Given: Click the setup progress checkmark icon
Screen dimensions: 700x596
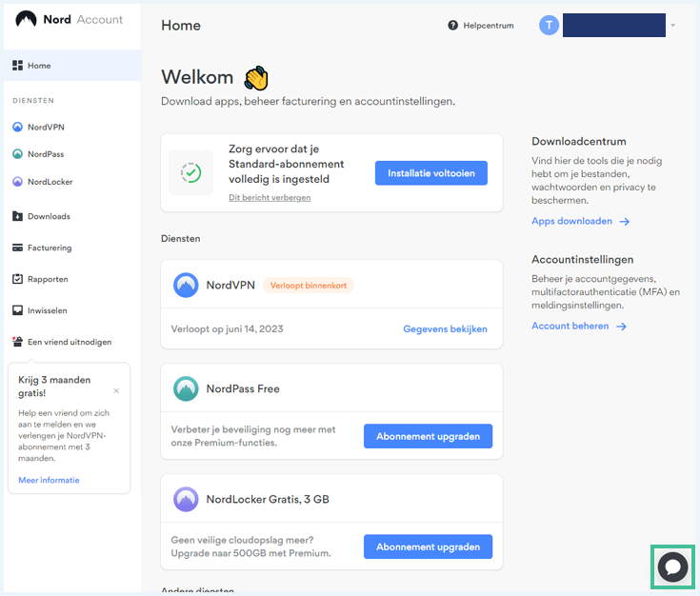Looking at the screenshot, I should pyautogui.click(x=191, y=172).
